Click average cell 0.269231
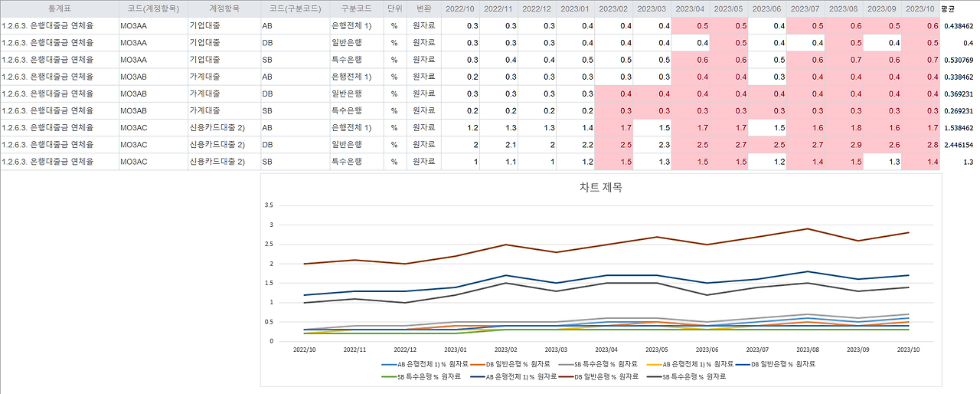The width and height of the screenshot is (980, 394). [959, 110]
